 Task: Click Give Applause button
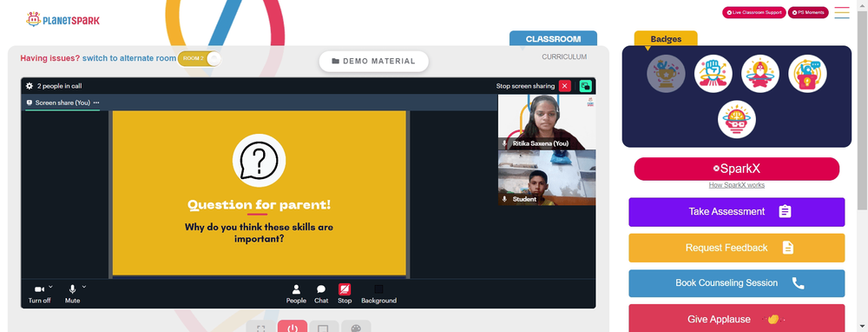tap(736, 319)
